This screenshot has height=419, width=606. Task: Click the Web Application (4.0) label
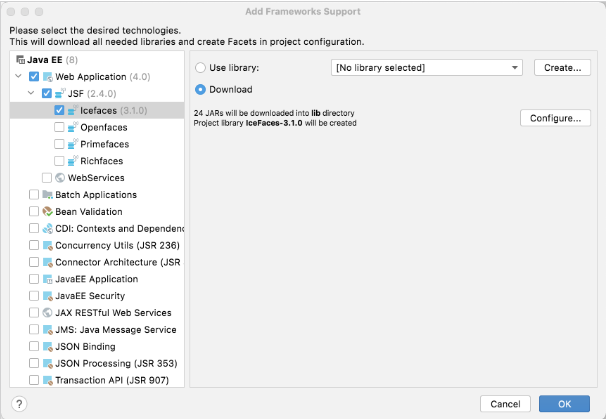pos(102,77)
